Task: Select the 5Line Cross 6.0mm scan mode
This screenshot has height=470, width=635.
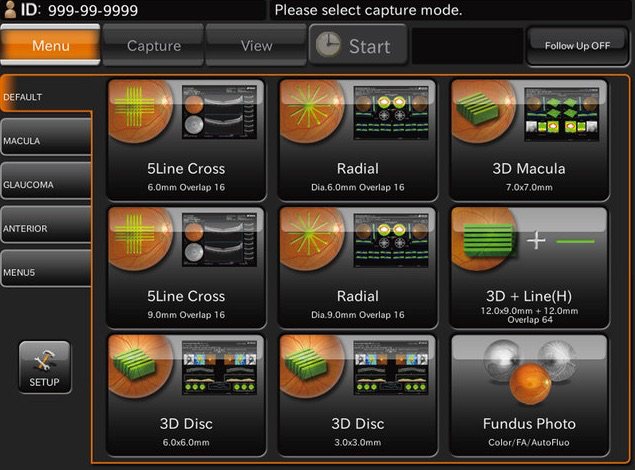Action: (186, 140)
